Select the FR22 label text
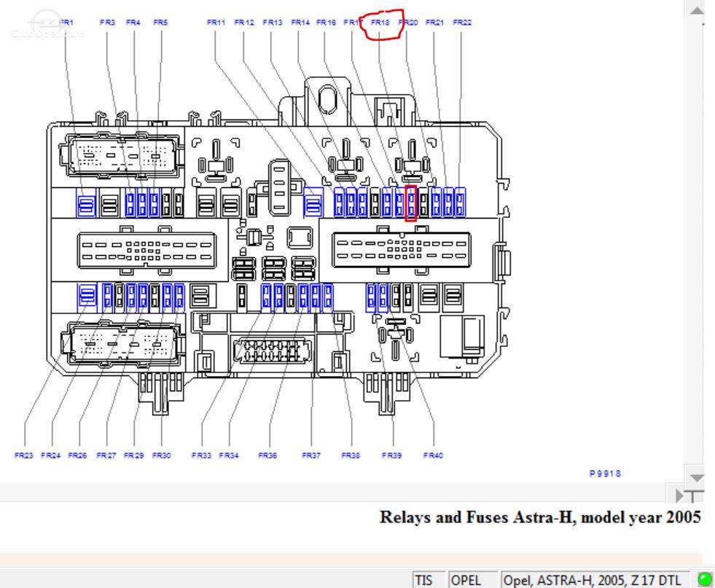 point(462,22)
